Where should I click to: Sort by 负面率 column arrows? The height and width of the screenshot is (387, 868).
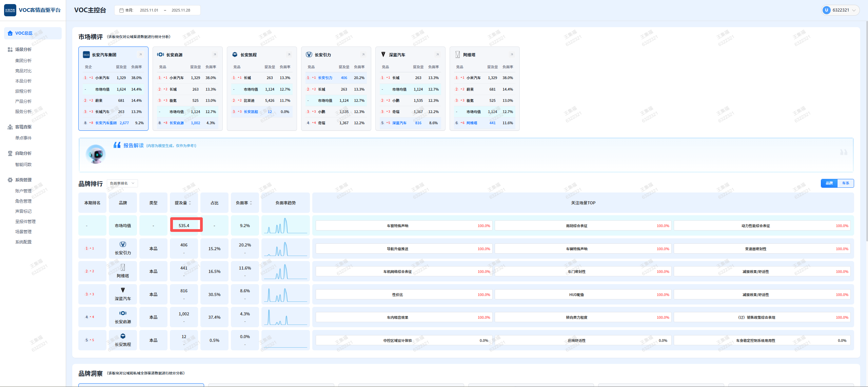(x=251, y=203)
